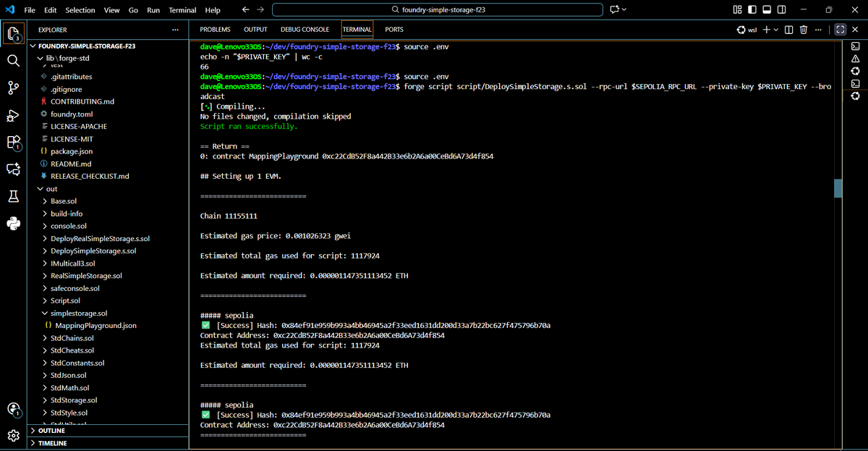Toggle the primary side bar
Viewport: 868px width, 451px height.
(x=752, y=9)
